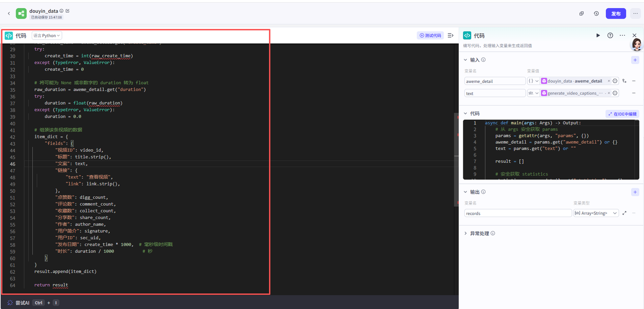Open the help question mark icon
The width and height of the screenshot is (644, 309).
(610, 36)
